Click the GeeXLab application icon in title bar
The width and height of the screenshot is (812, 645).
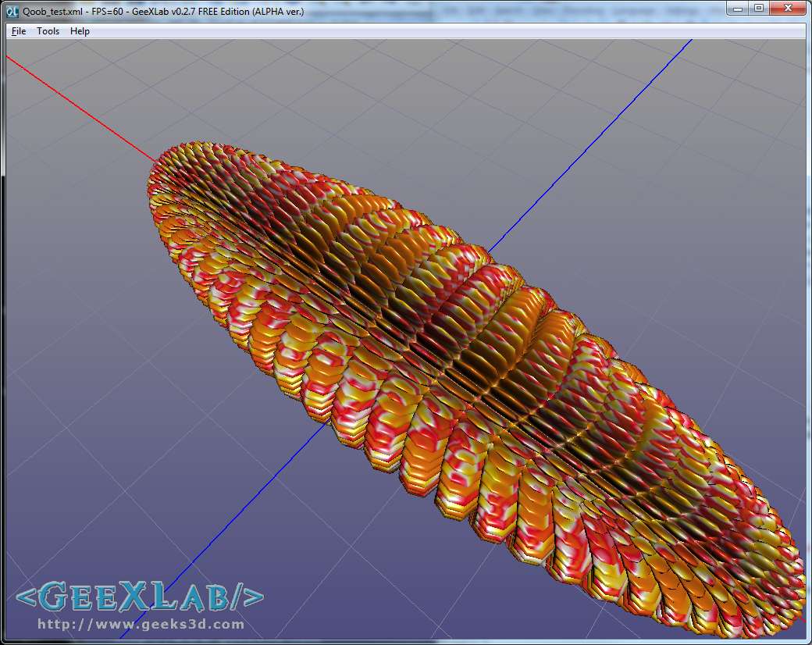12,12
